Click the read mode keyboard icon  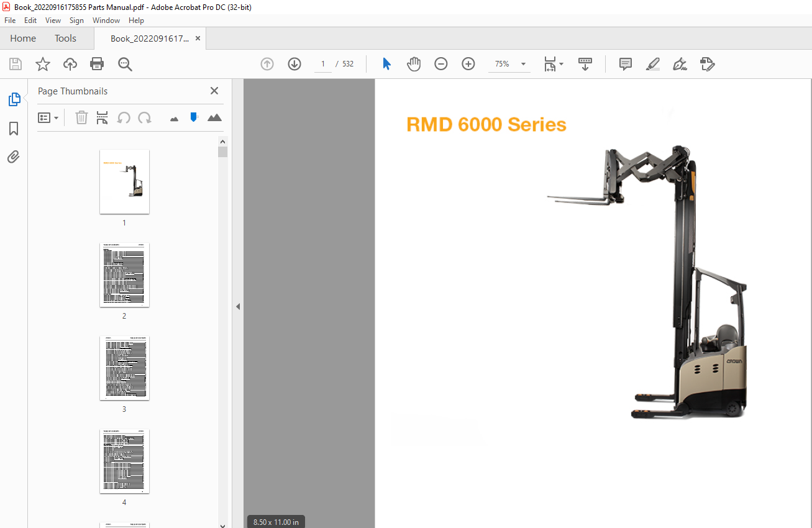[x=585, y=64]
